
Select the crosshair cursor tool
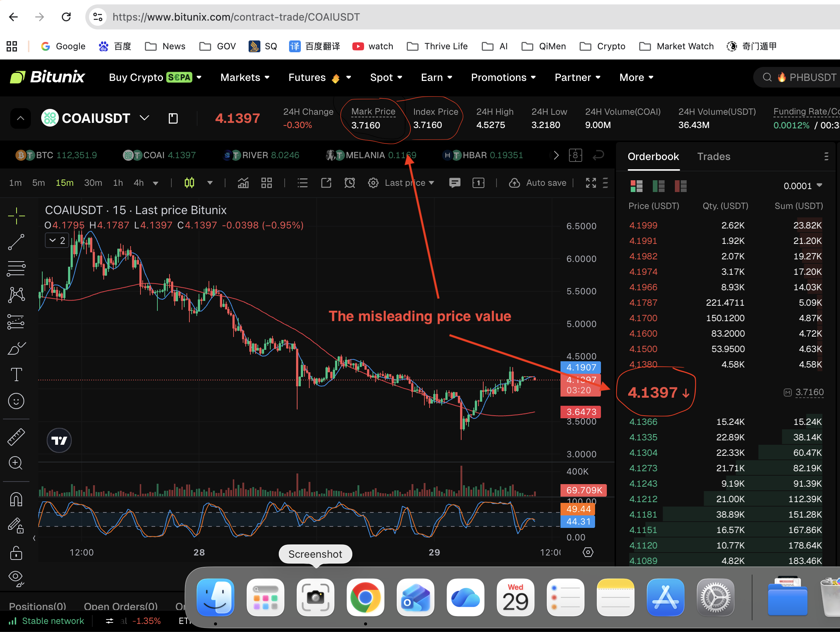tap(16, 216)
